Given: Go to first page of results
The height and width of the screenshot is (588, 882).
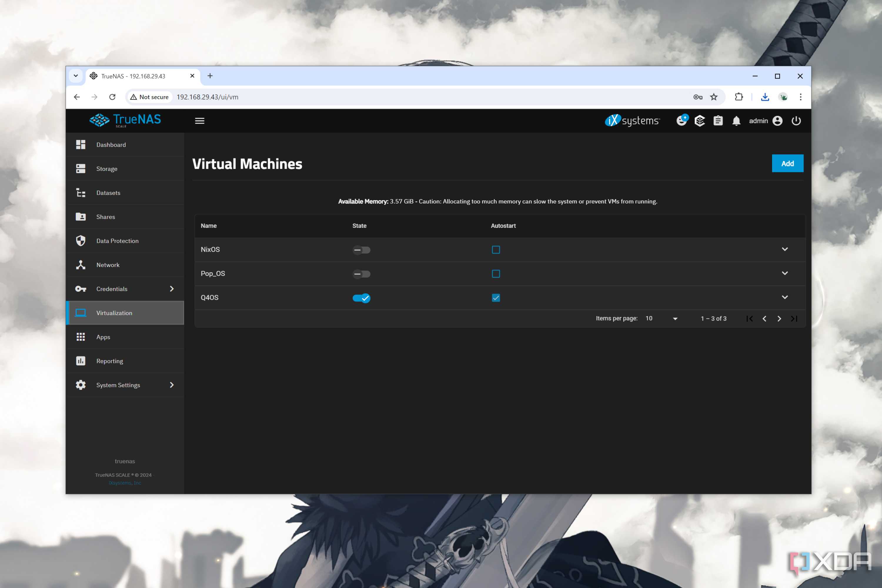Looking at the screenshot, I should tap(750, 319).
